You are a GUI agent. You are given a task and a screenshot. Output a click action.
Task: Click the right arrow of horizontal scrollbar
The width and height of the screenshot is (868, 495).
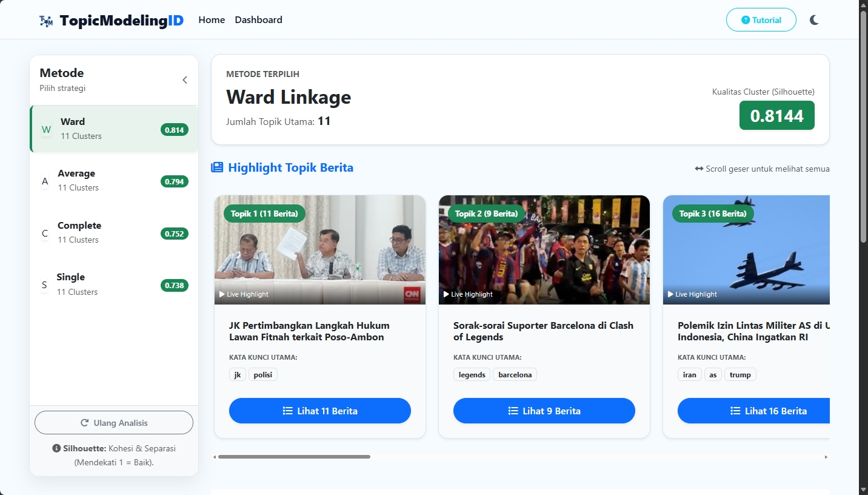pyautogui.click(x=826, y=457)
